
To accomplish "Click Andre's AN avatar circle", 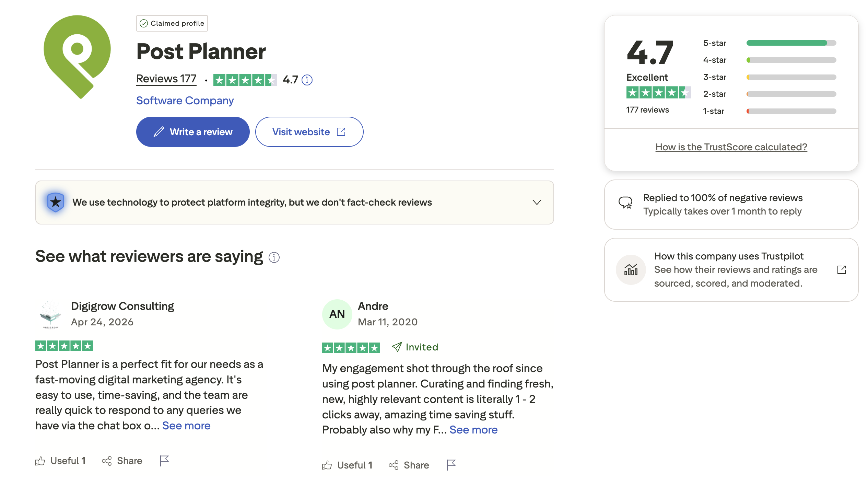I will coord(337,314).
